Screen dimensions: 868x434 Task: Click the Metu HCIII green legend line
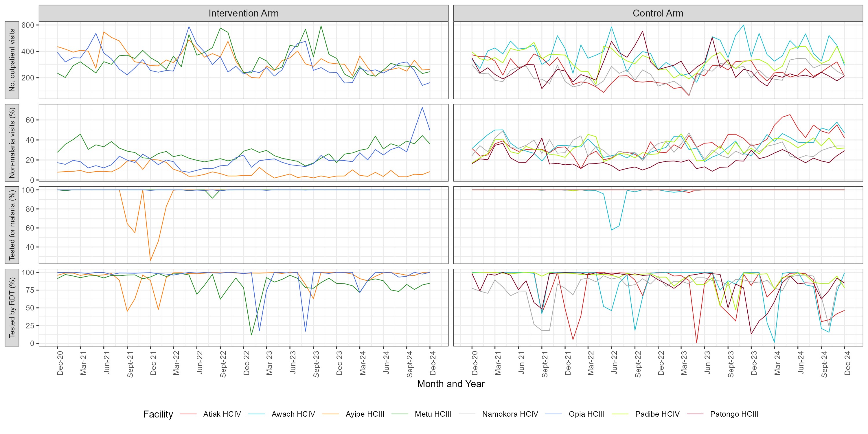pyautogui.click(x=400, y=414)
